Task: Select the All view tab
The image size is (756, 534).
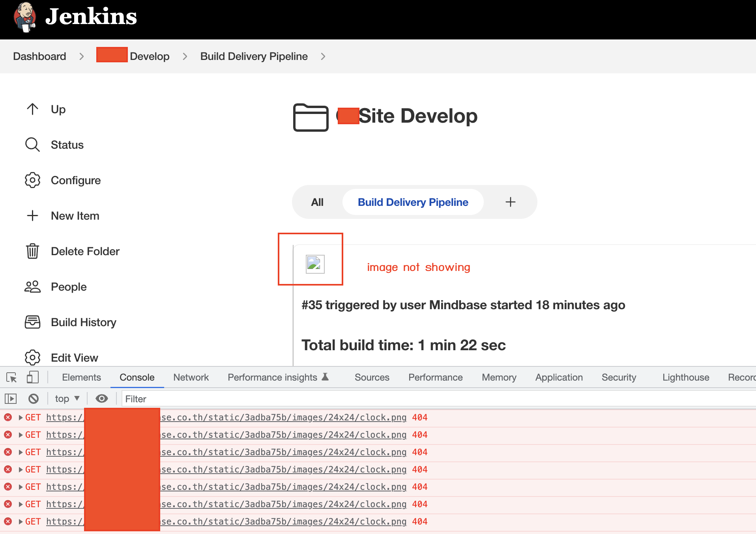Action: (317, 202)
